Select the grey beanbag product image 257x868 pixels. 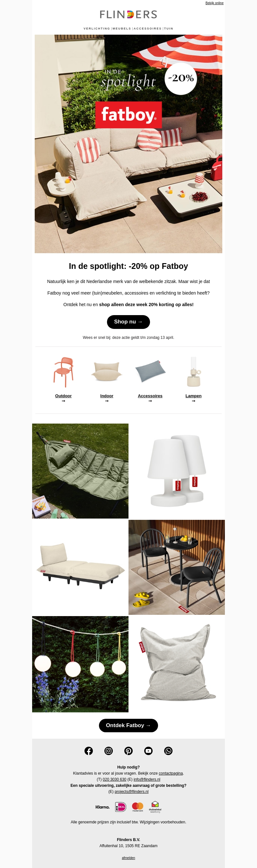(x=177, y=664)
